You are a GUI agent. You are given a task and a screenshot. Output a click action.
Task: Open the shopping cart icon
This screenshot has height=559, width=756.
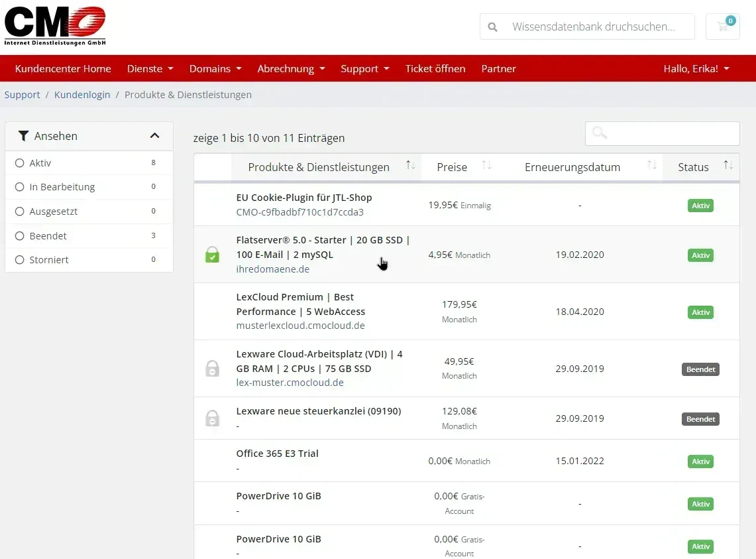click(722, 27)
